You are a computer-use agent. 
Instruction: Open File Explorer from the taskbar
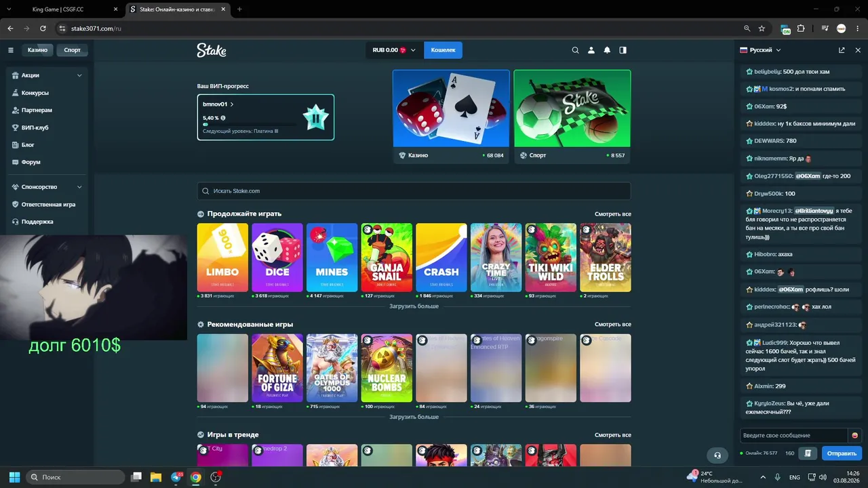(156, 477)
